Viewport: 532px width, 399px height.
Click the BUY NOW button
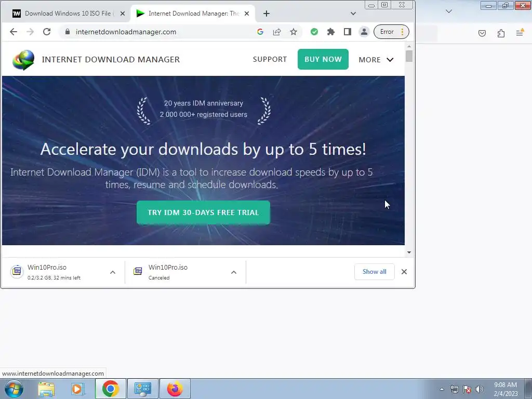click(323, 59)
